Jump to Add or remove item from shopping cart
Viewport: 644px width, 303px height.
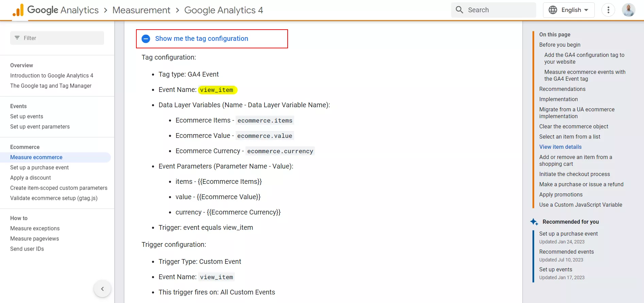576,160
